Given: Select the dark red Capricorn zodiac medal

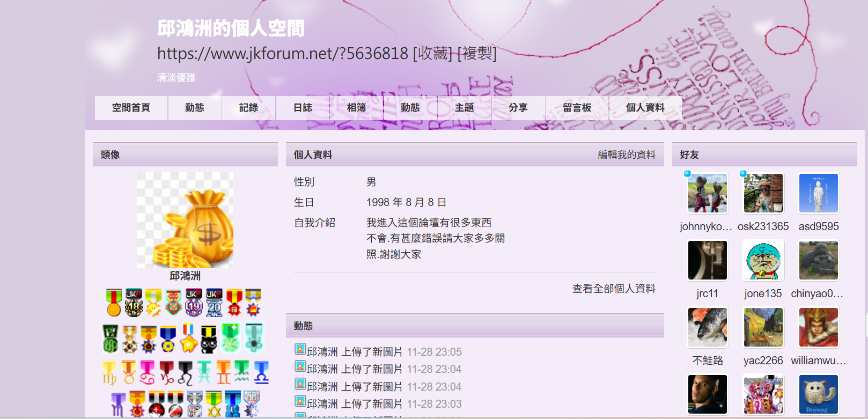Looking at the screenshot, I should point(166,372).
